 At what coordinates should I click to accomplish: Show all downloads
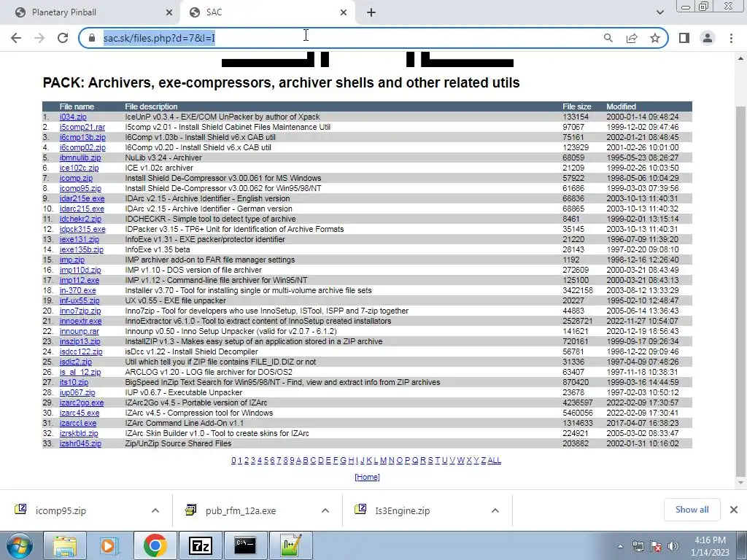click(692, 510)
